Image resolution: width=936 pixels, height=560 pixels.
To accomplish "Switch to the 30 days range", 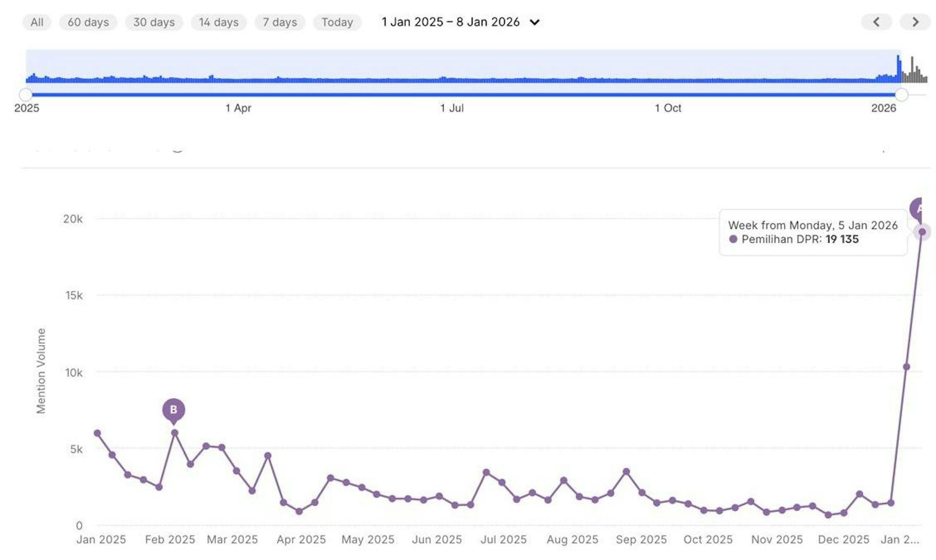I will 154,22.
